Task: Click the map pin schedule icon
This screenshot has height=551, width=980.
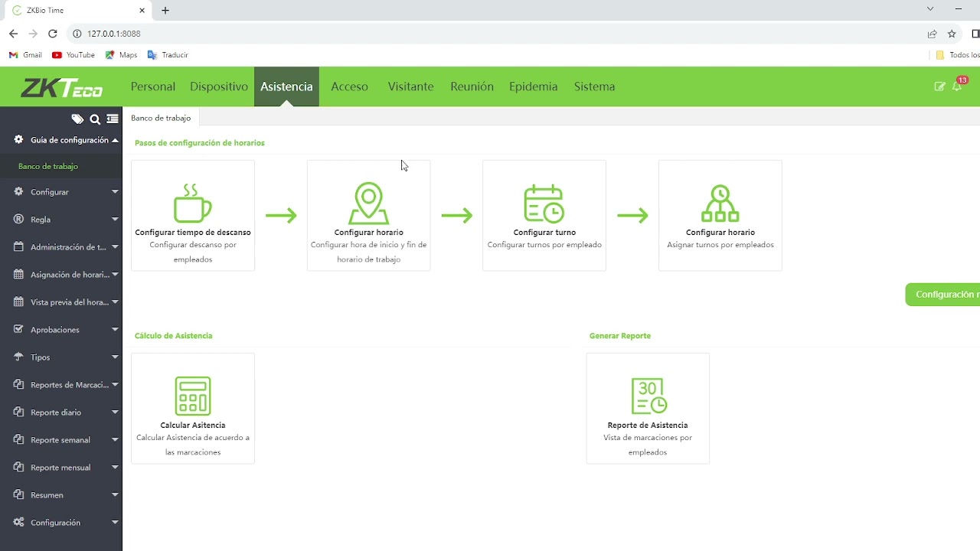Action: point(368,203)
